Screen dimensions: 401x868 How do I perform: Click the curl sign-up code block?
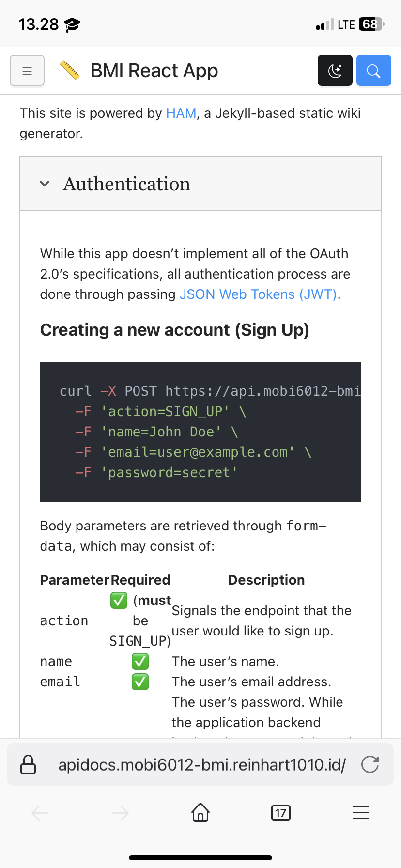[x=200, y=432]
